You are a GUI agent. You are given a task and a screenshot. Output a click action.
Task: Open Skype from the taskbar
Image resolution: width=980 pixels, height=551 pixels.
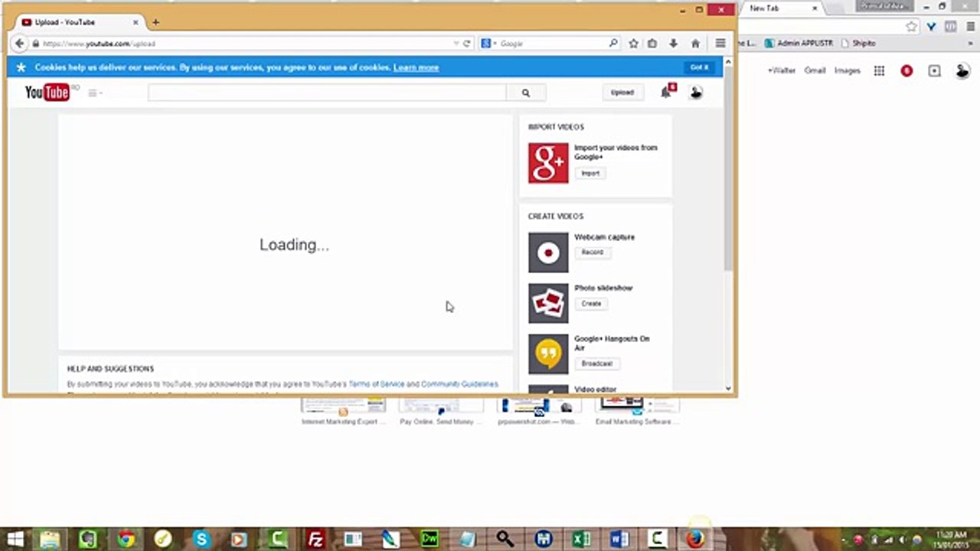(201, 540)
